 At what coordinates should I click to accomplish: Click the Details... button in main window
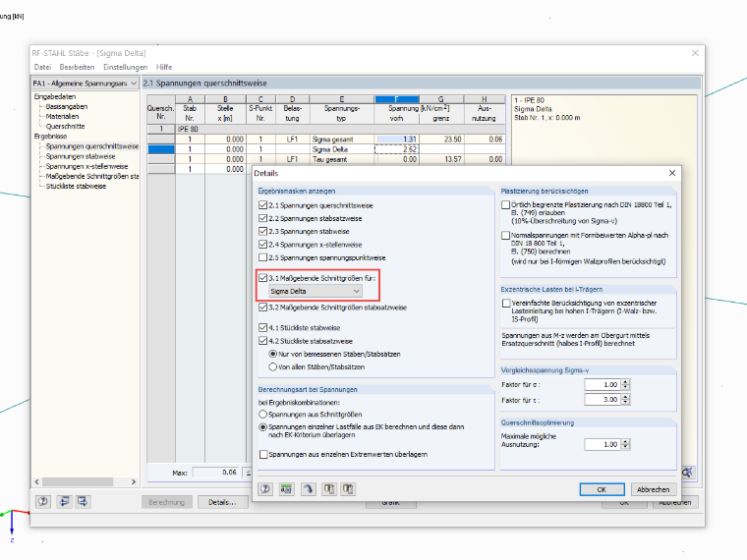222,502
